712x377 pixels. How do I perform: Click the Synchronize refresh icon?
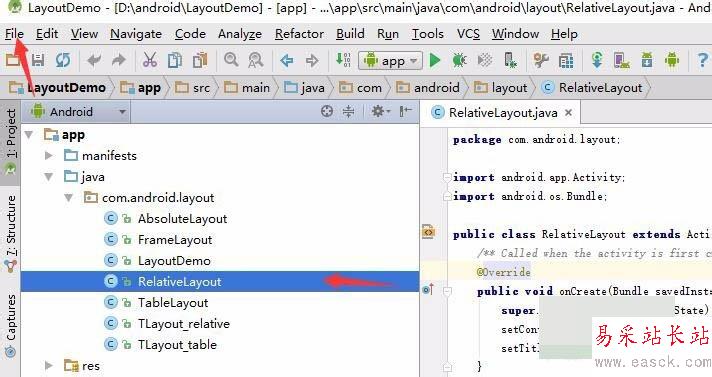pyautogui.click(x=63, y=60)
